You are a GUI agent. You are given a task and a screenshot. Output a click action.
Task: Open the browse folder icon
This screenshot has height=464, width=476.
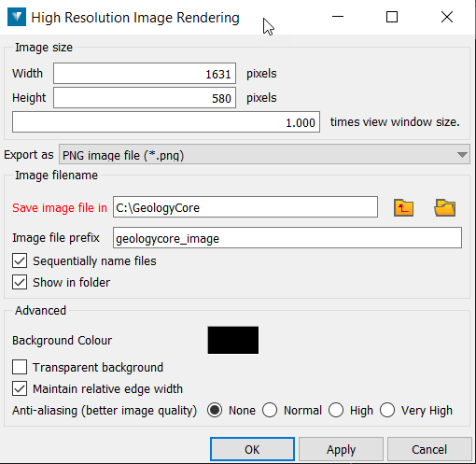[x=445, y=207]
